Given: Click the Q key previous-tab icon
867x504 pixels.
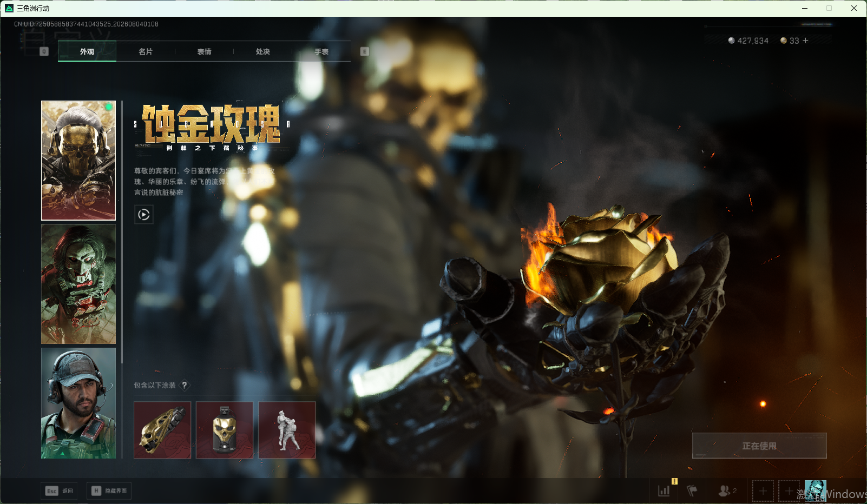Looking at the screenshot, I should pos(44,51).
